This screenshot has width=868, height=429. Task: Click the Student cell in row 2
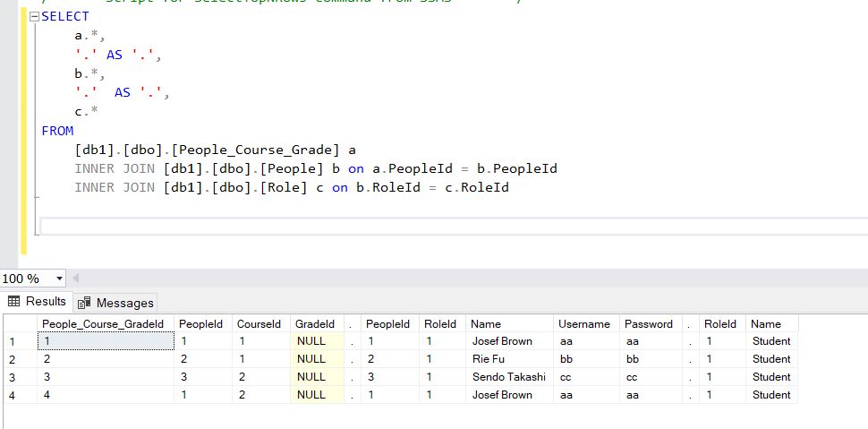(x=771, y=359)
